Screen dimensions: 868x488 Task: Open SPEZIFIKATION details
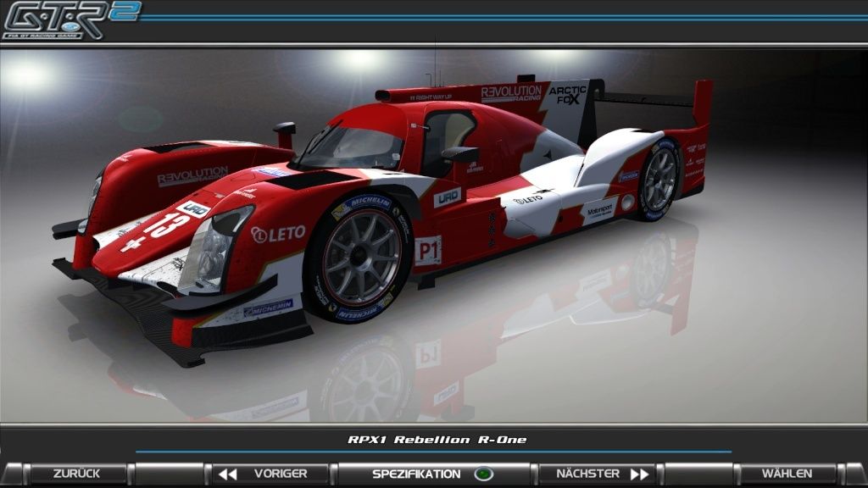click(x=434, y=474)
